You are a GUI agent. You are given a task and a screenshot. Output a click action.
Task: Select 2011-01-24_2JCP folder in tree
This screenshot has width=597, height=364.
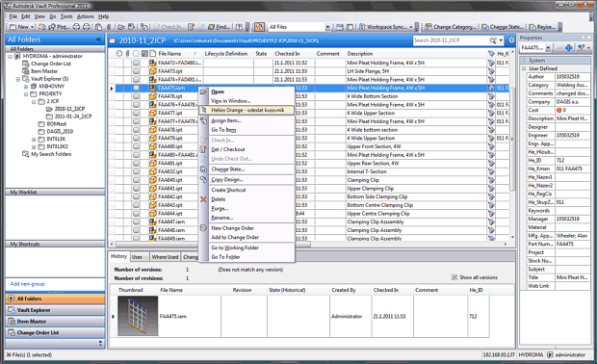pyautogui.click(x=73, y=117)
